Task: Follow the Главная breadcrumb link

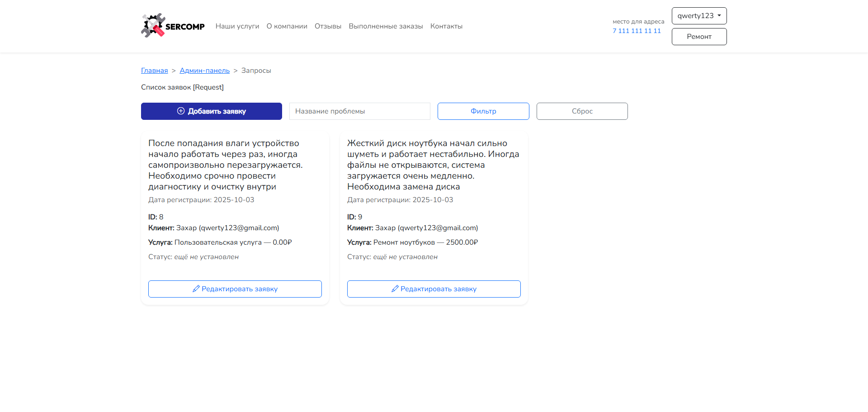Action: click(155, 71)
